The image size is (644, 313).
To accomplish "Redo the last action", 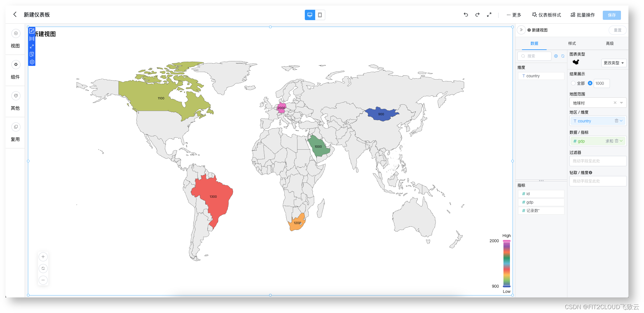I will [477, 15].
